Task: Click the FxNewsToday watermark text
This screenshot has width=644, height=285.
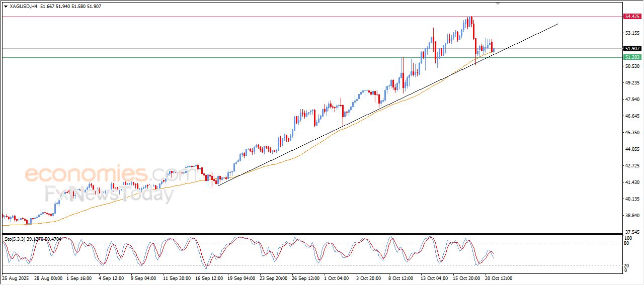Action: point(109,194)
